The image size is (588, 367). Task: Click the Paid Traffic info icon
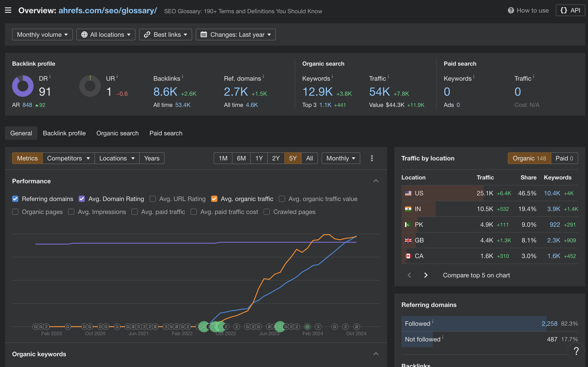pos(533,76)
